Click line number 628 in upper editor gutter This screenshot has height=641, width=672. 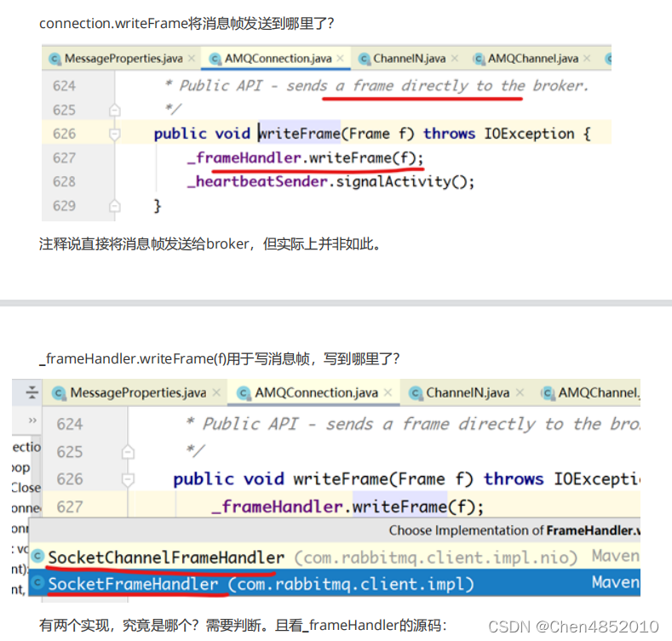[x=64, y=181]
